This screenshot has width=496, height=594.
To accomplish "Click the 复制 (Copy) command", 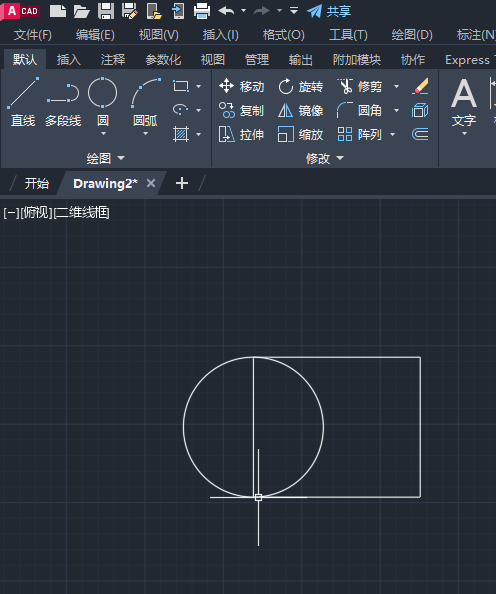I will pyautogui.click(x=241, y=110).
